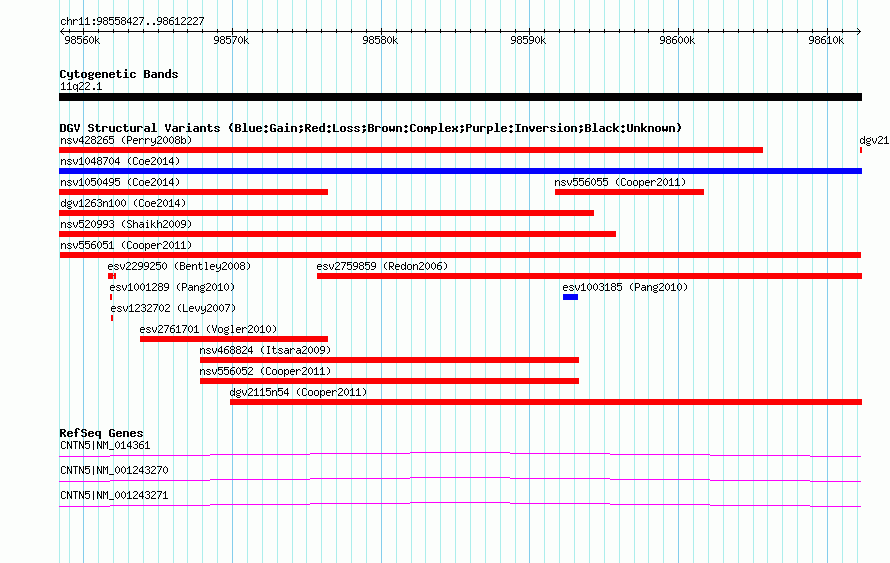The height and width of the screenshot is (563, 890).
Task: Select the esv2761701 red bar
Action: (234, 339)
